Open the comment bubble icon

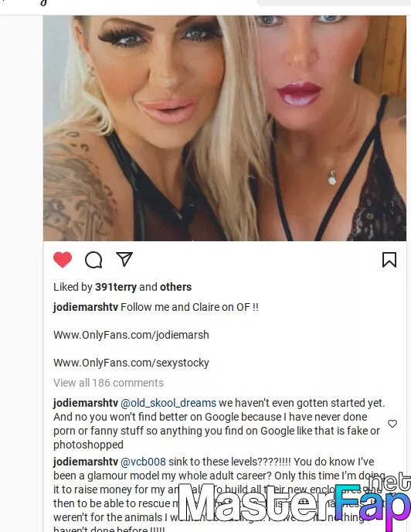(x=93, y=261)
